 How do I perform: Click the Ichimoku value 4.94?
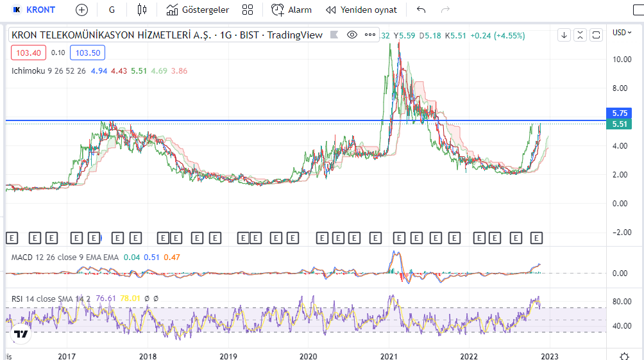[99, 71]
